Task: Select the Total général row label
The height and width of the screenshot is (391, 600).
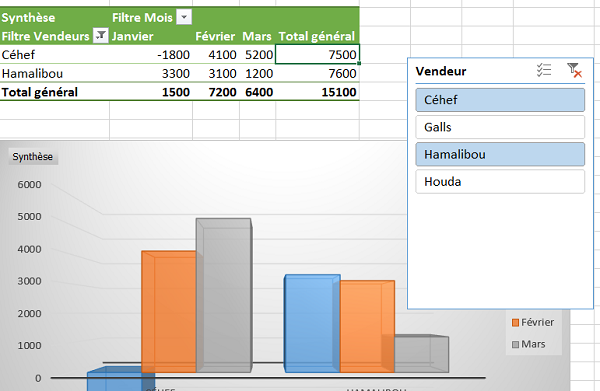Action: [55, 92]
